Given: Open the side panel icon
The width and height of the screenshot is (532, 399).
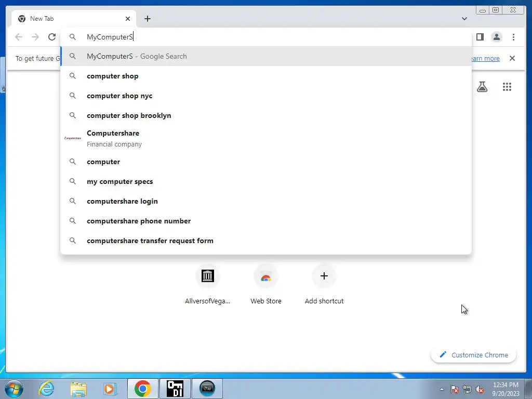Looking at the screenshot, I should (x=480, y=37).
